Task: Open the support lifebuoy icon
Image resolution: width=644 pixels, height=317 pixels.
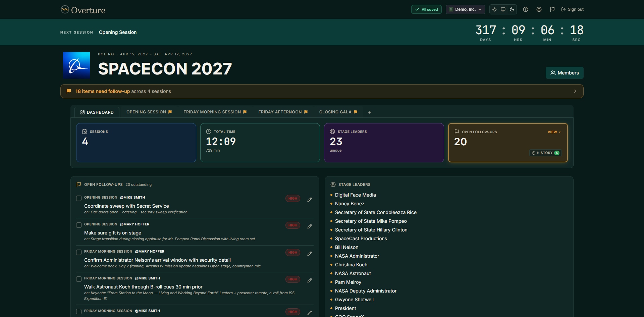Action: tap(539, 9)
